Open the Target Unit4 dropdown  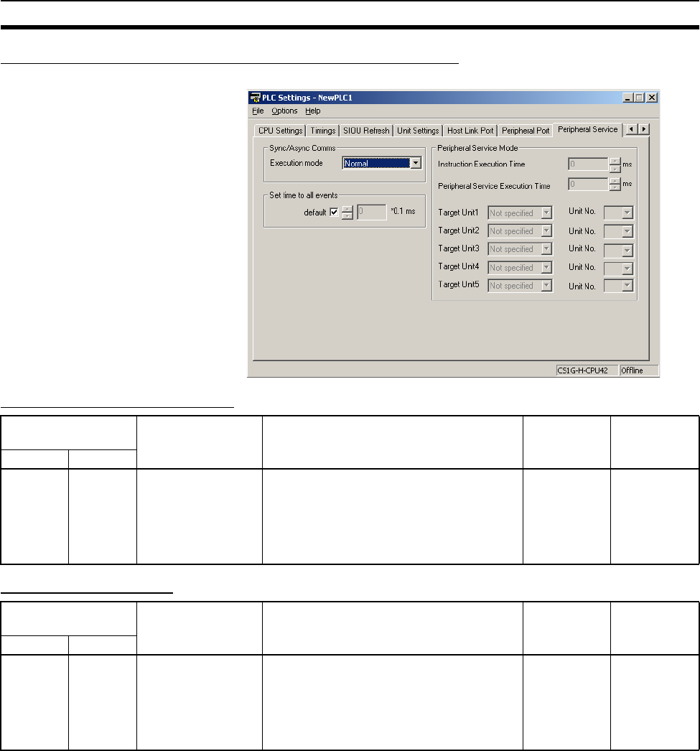click(x=520, y=267)
